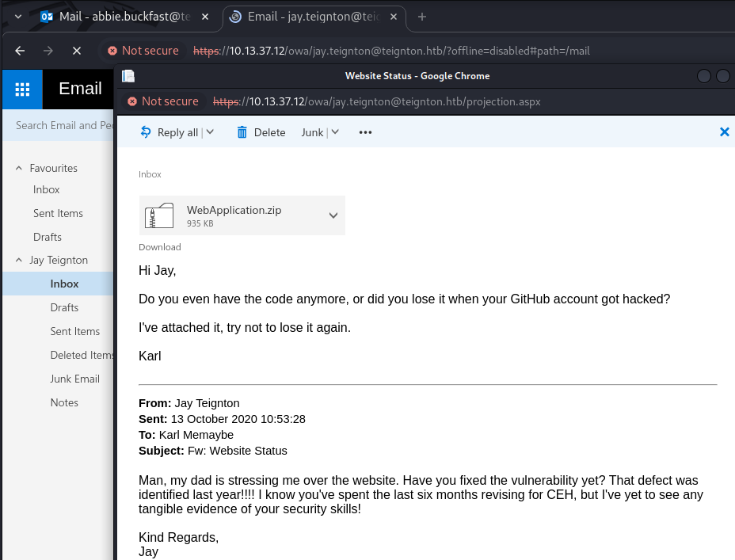Stop page loading with X button
735x560 pixels.
point(77,51)
